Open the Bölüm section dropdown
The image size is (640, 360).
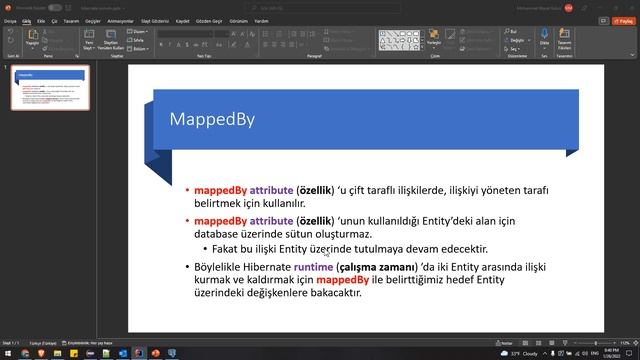pyautogui.click(x=138, y=49)
